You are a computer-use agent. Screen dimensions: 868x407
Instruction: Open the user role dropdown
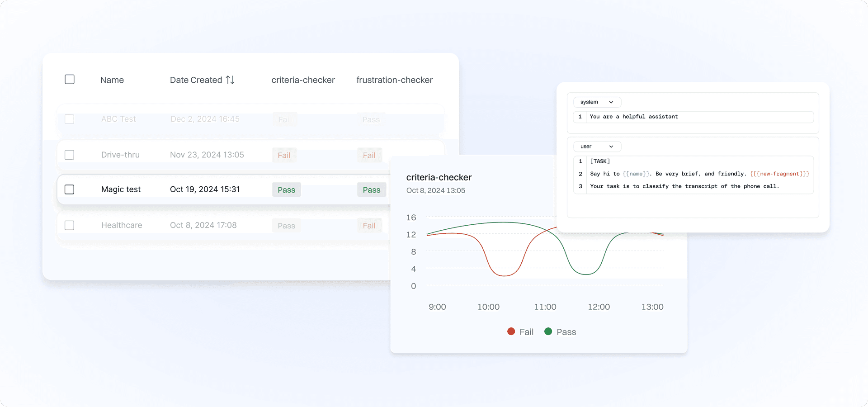pos(597,147)
